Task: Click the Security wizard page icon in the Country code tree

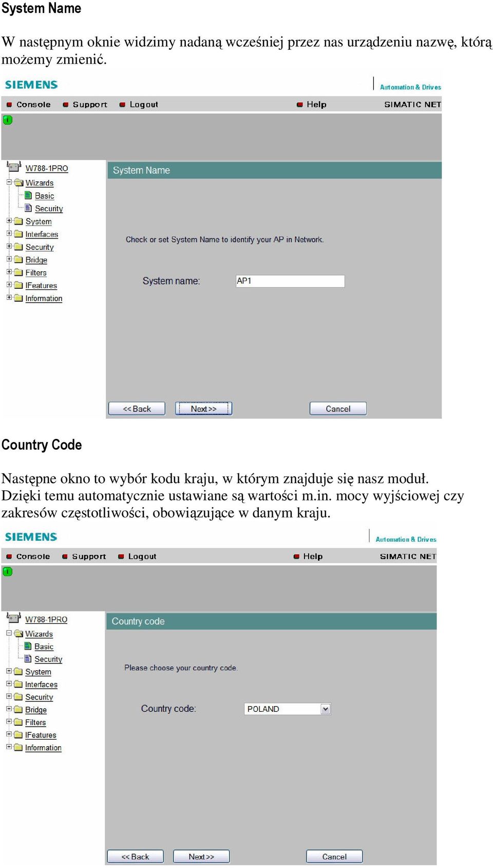Action: click(x=28, y=659)
